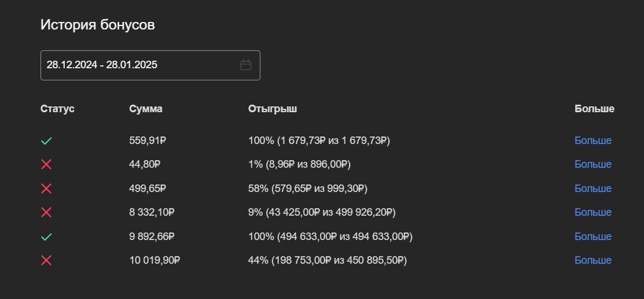The height and width of the screenshot is (299, 644).
Task: Click the Сумма column header
Action: (146, 109)
